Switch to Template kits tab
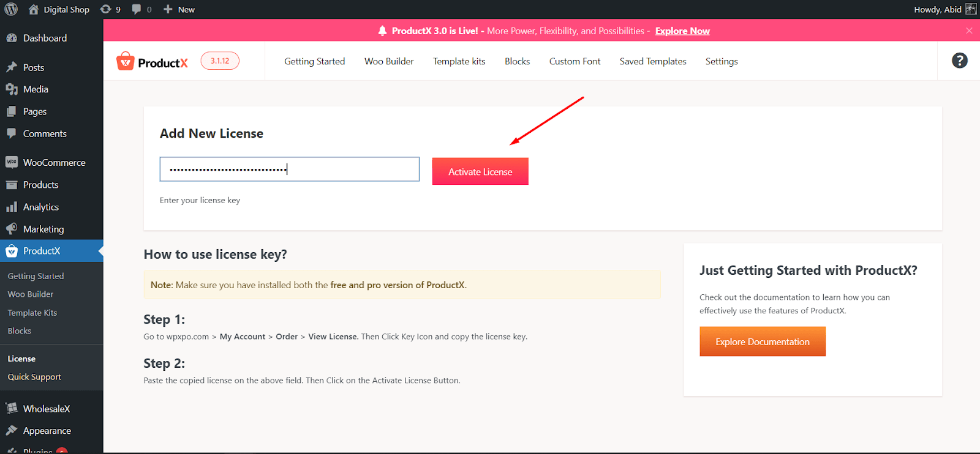This screenshot has height=454, width=980. (459, 61)
